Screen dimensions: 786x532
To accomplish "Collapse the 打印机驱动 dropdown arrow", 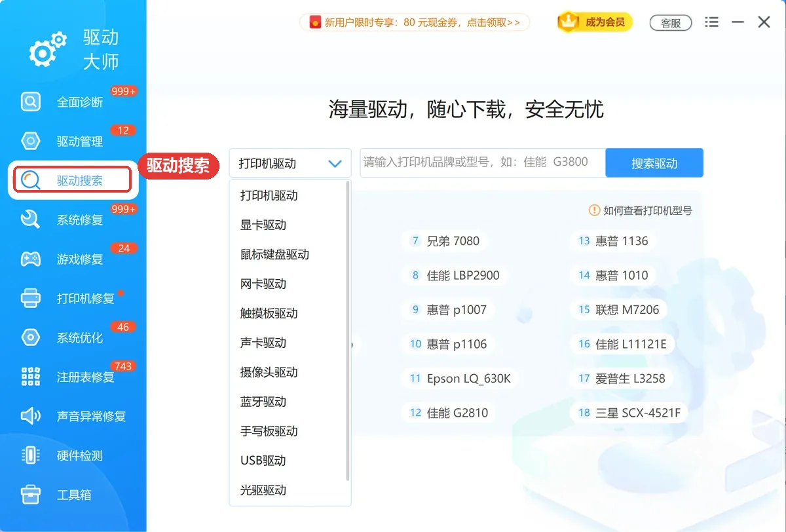I will pyautogui.click(x=335, y=164).
